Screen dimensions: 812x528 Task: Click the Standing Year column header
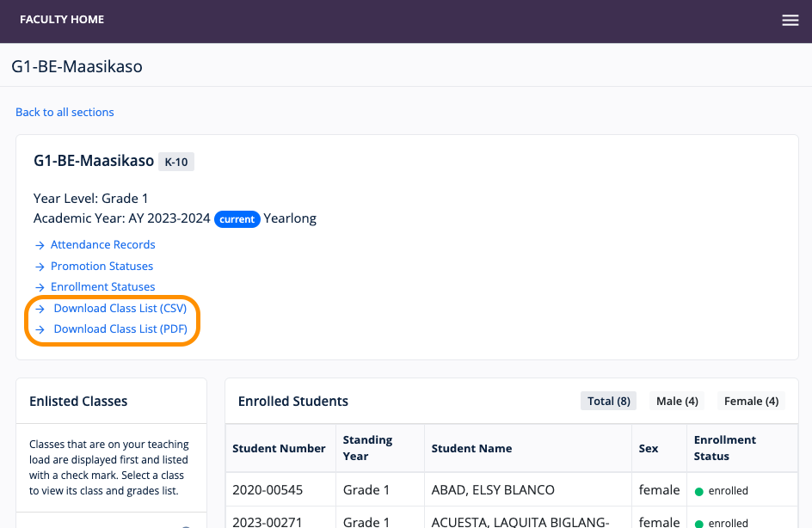[367, 448]
